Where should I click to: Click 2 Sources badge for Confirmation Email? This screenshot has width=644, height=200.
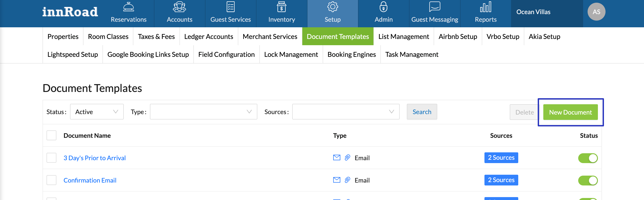coord(501,180)
